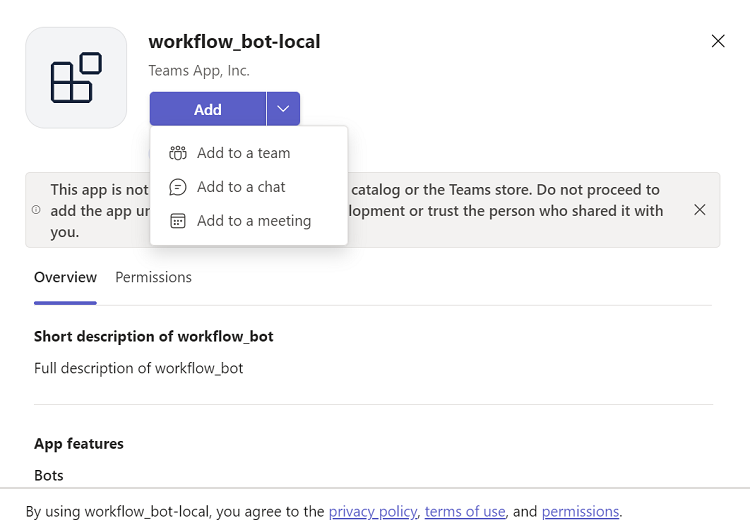Screen dimensions: 750x525
Task: Click the App features heading
Action: point(79,443)
